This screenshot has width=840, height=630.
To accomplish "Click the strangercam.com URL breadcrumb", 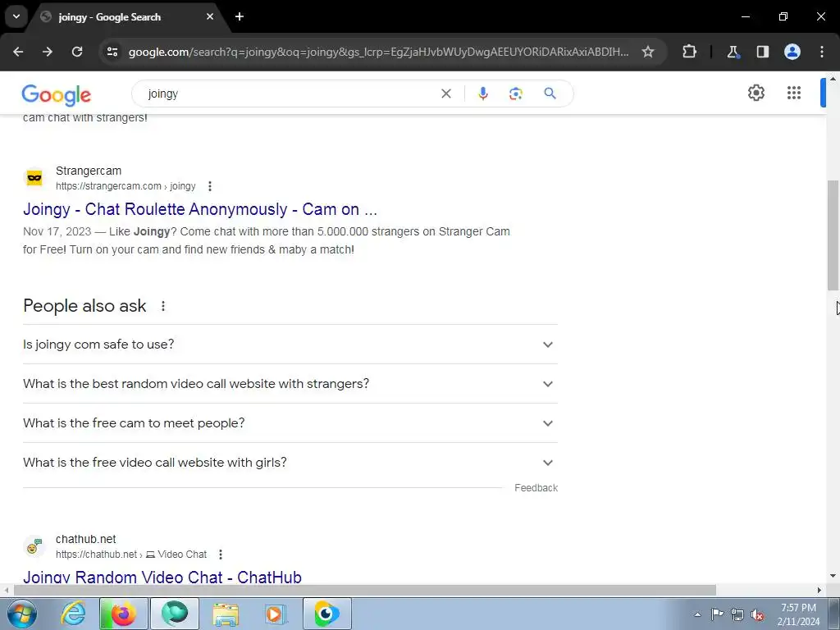I will [x=126, y=186].
